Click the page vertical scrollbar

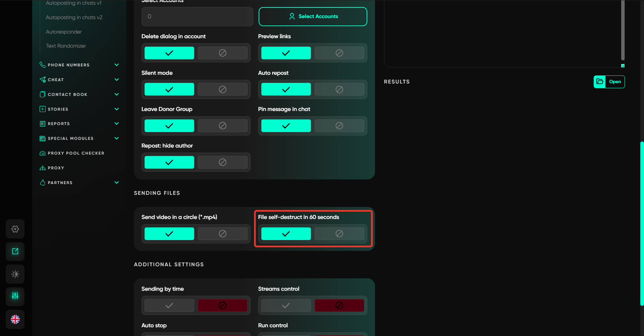coord(642,223)
